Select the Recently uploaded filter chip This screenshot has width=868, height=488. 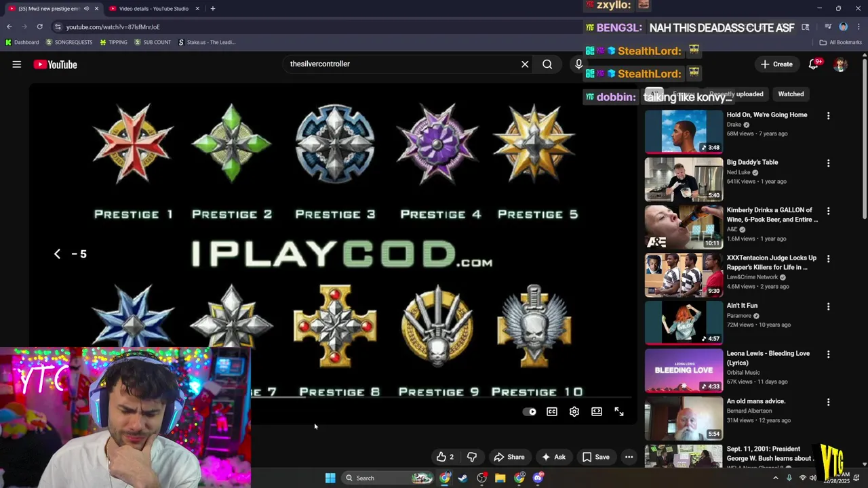click(736, 94)
